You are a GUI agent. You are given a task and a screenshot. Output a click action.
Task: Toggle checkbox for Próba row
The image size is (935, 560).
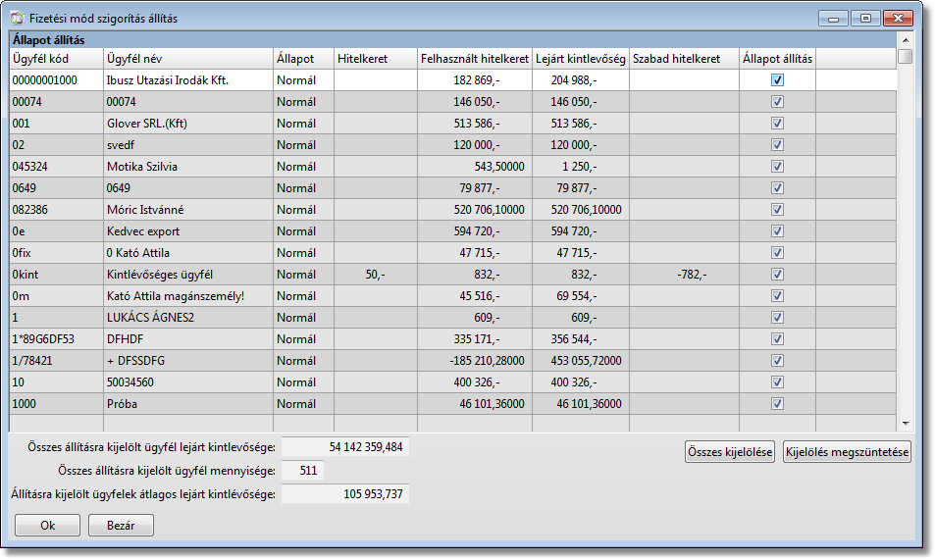[777, 404]
